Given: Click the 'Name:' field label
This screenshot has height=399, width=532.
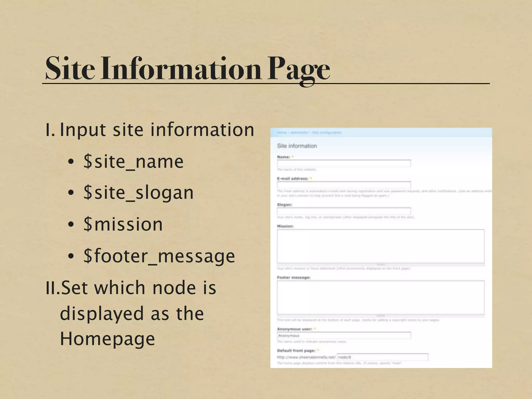Looking at the screenshot, I should [x=283, y=157].
